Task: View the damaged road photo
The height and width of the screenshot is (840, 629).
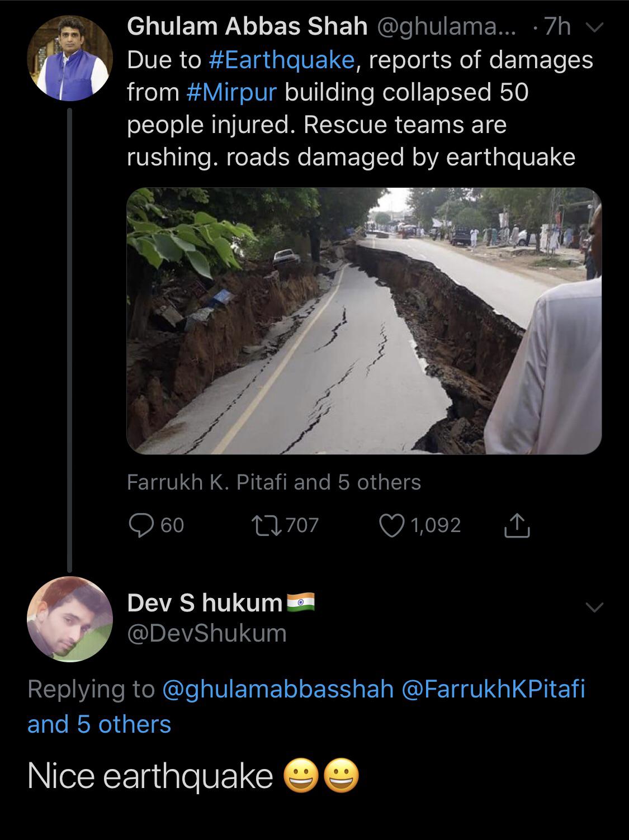Action: (364, 320)
